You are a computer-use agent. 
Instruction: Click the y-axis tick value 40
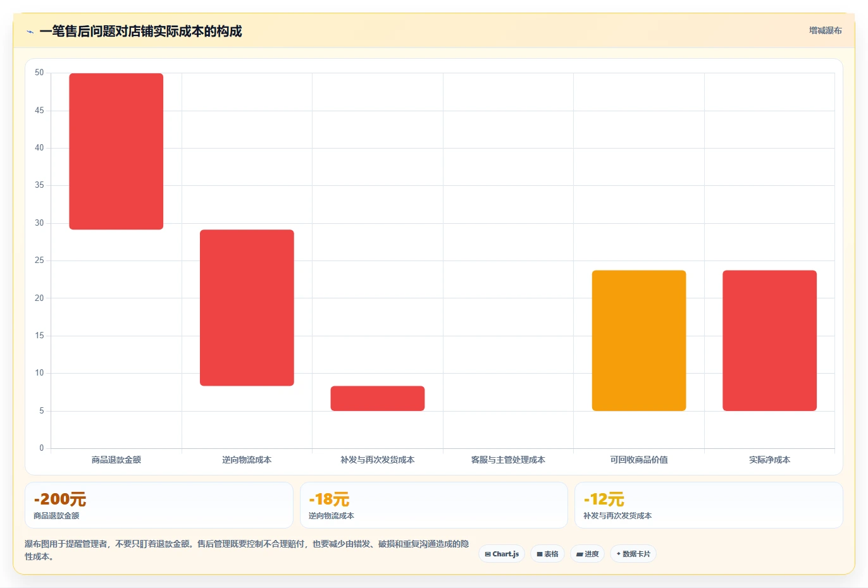[39, 148]
